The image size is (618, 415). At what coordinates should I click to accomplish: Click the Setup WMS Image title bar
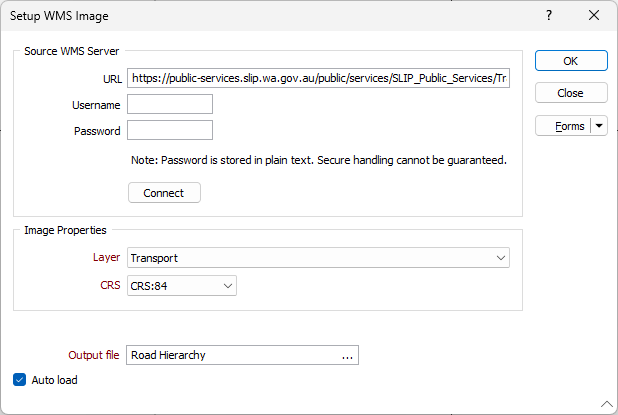click(250, 16)
